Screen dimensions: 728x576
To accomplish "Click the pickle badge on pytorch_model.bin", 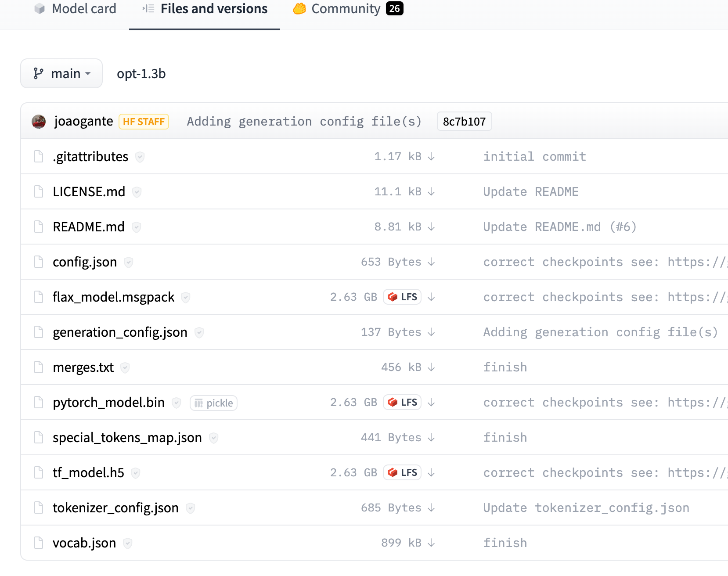I will point(213,403).
